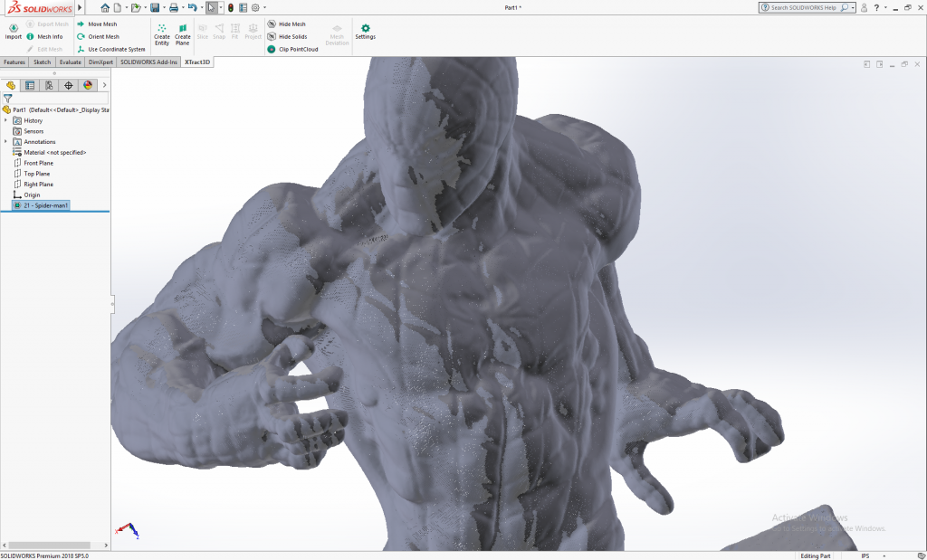The image size is (927, 560).
Task: Open the Options gear dropdown arrow
Action: (x=264, y=7)
